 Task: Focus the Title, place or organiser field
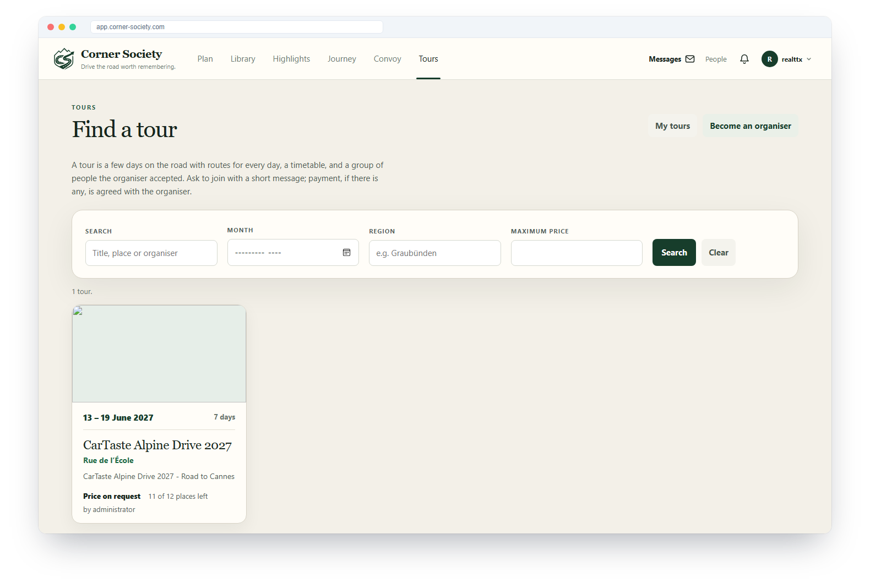pyautogui.click(x=151, y=253)
